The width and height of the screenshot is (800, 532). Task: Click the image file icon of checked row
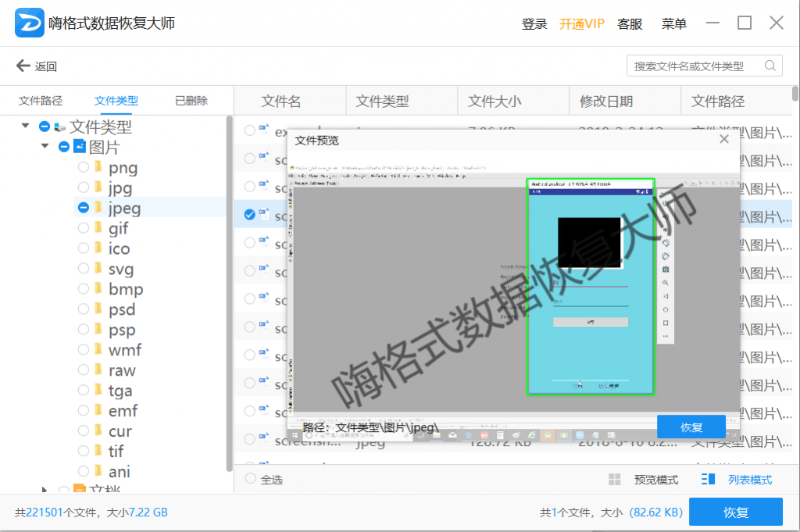click(264, 214)
